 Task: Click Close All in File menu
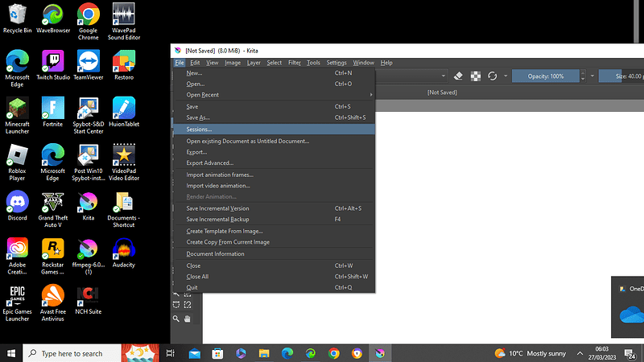pyautogui.click(x=274, y=277)
